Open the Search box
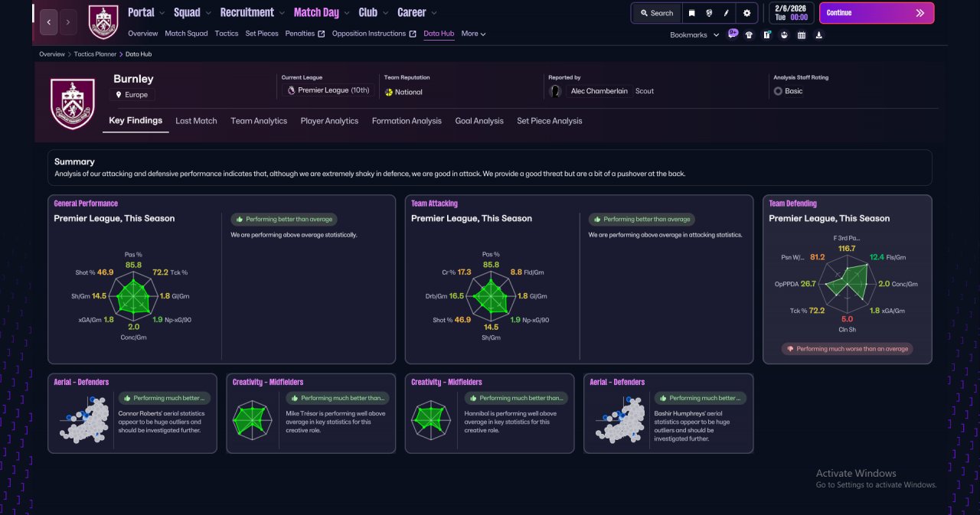This screenshot has width=980, height=515. point(656,13)
